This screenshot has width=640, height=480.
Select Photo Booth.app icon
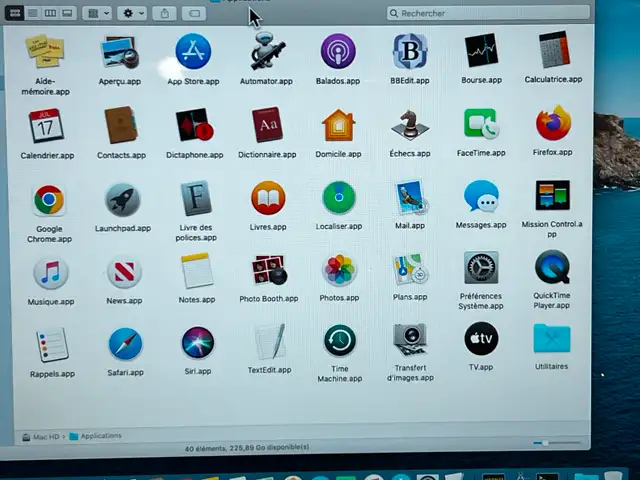269,270
